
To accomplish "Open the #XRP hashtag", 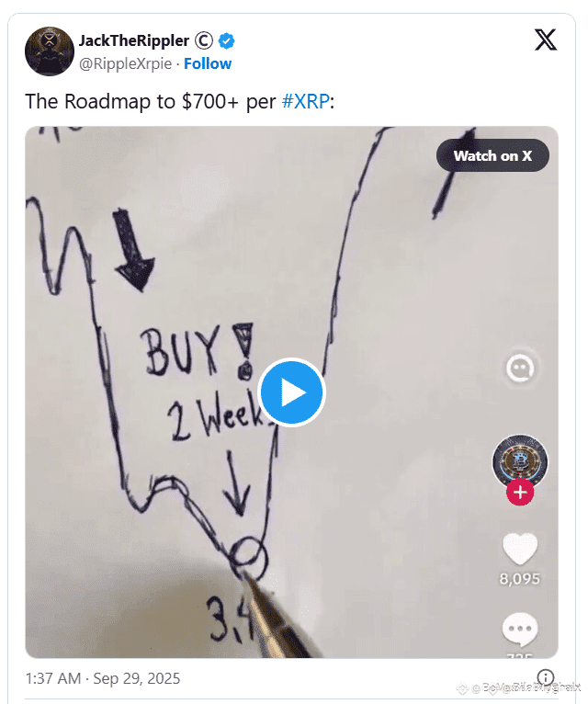I will (306, 101).
